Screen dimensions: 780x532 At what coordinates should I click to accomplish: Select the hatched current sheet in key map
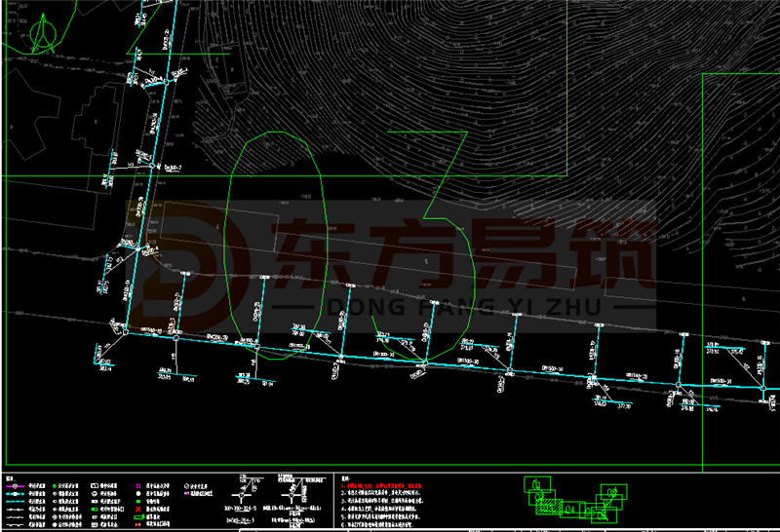pyautogui.click(x=549, y=507)
